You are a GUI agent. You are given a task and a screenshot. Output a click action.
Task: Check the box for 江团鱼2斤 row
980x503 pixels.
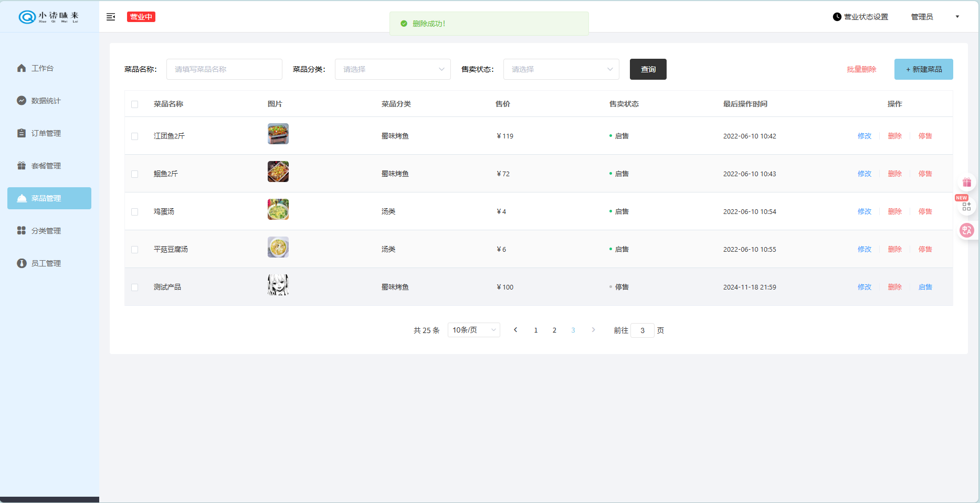[135, 136]
